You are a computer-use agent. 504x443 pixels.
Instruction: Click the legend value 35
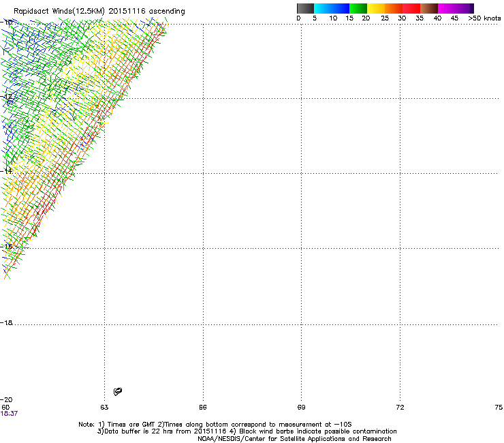click(x=420, y=18)
